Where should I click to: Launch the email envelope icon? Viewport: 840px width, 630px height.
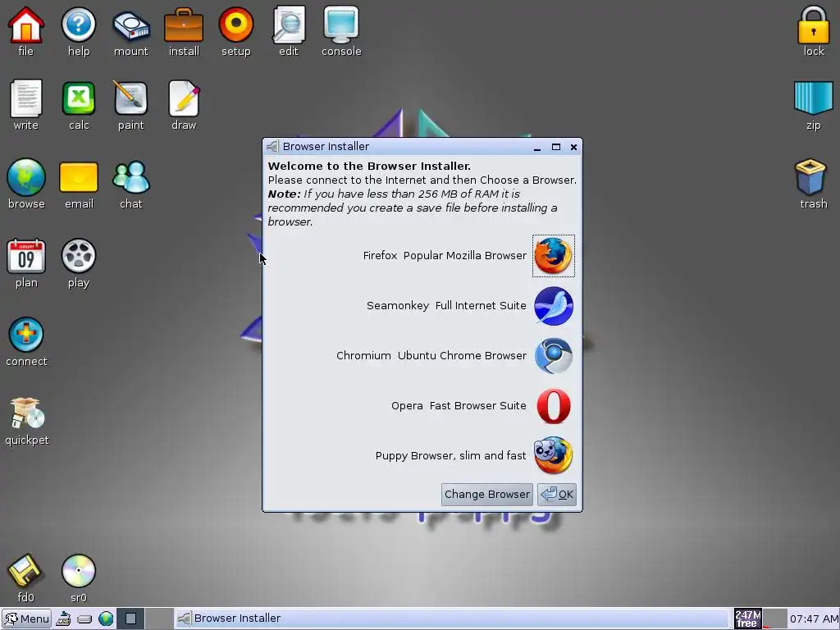tap(78, 177)
